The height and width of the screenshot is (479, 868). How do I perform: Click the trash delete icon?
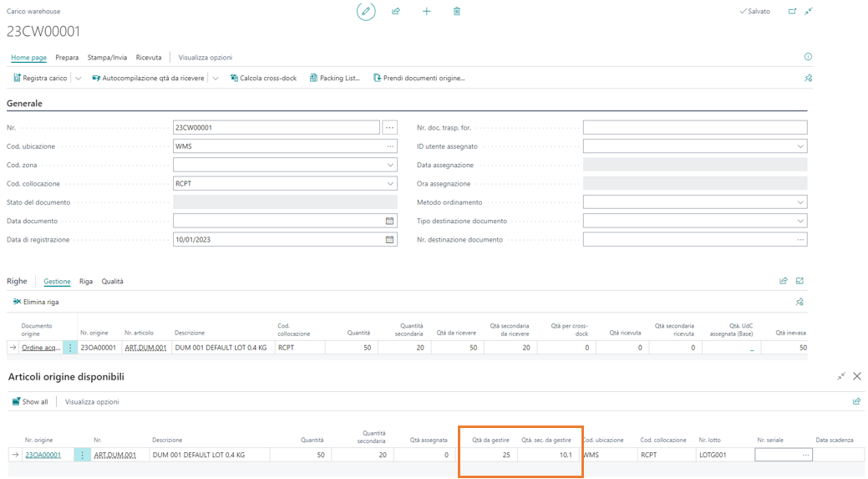[457, 12]
